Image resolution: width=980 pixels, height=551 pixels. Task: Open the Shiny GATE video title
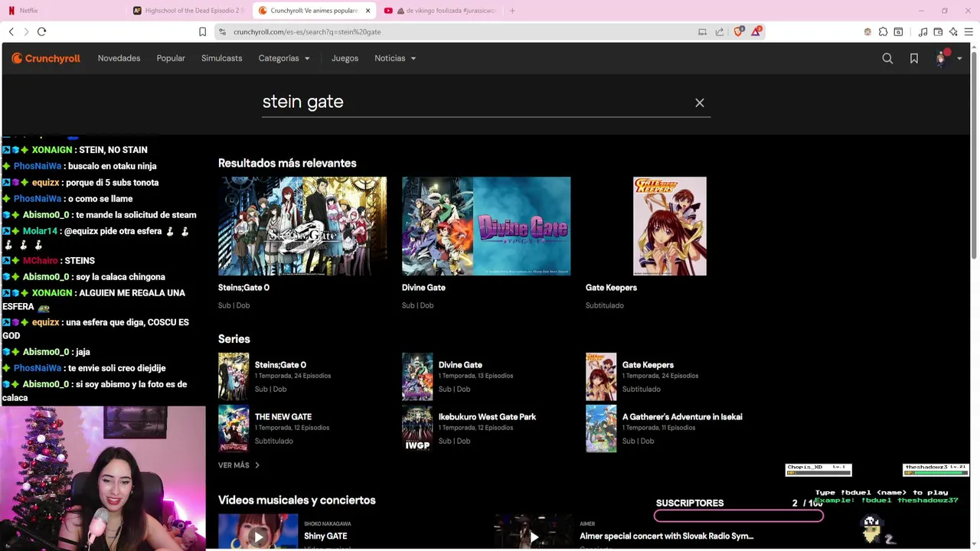(x=325, y=536)
